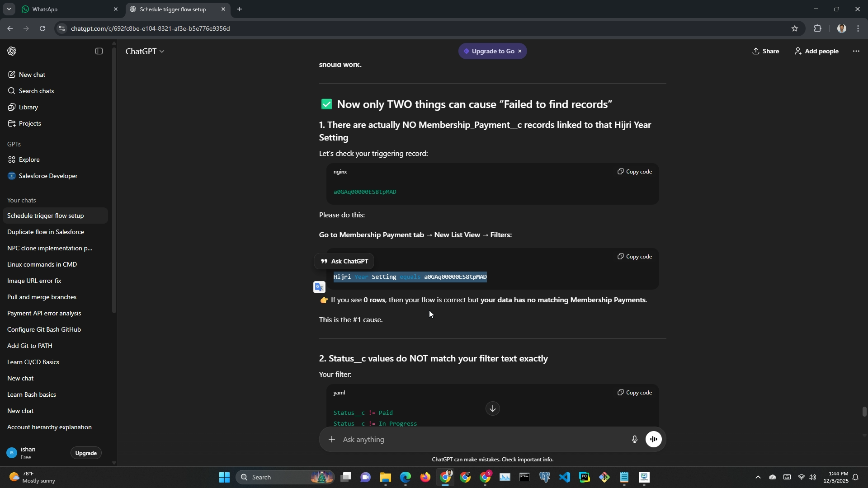This screenshot has height=488, width=868.
Task: Open the attachments plus icon
Action: pos(332,439)
